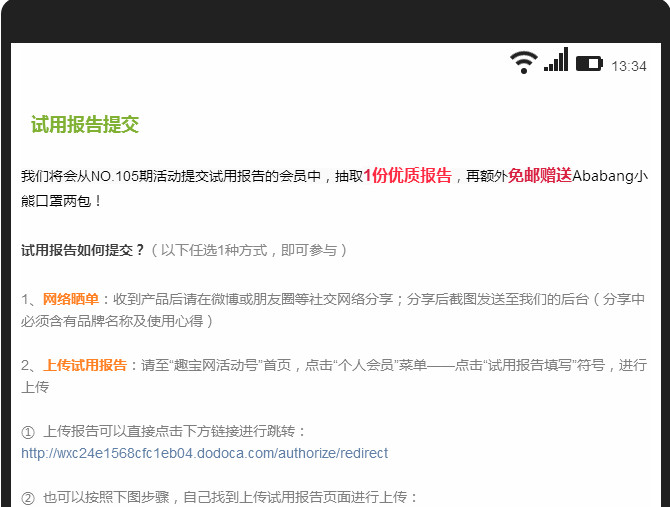Tap the battery indicator icon
Screen dimensions: 670x507
(x=589, y=64)
